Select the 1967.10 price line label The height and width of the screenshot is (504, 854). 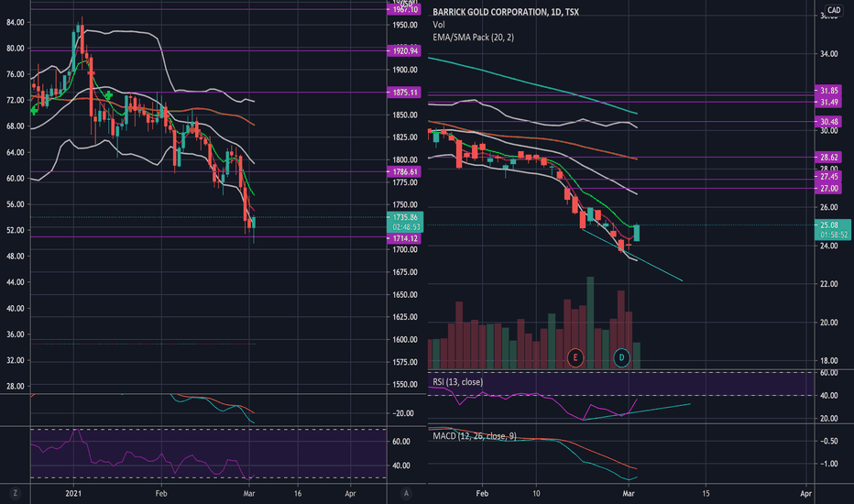pyautogui.click(x=403, y=10)
